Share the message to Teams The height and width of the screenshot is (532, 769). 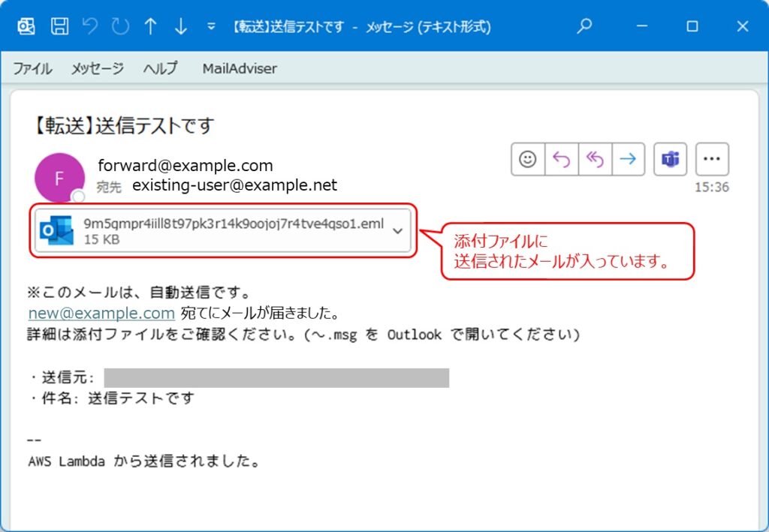tap(670, 159)
